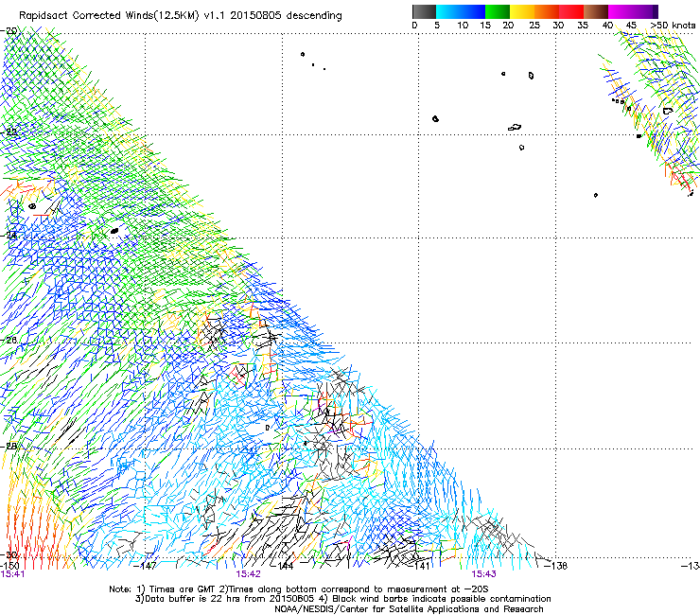Choose the yellow 20-25 knots legend segment
Image resolution: width=700 pixels, height=615 pixels.
click(522, 11)
